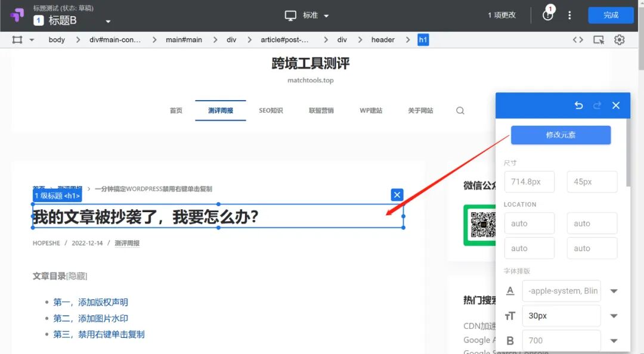This screenshot has height=354, width=644.
Task: Click the responsive preview icon on inspector bar
Action: coord(598,39)
